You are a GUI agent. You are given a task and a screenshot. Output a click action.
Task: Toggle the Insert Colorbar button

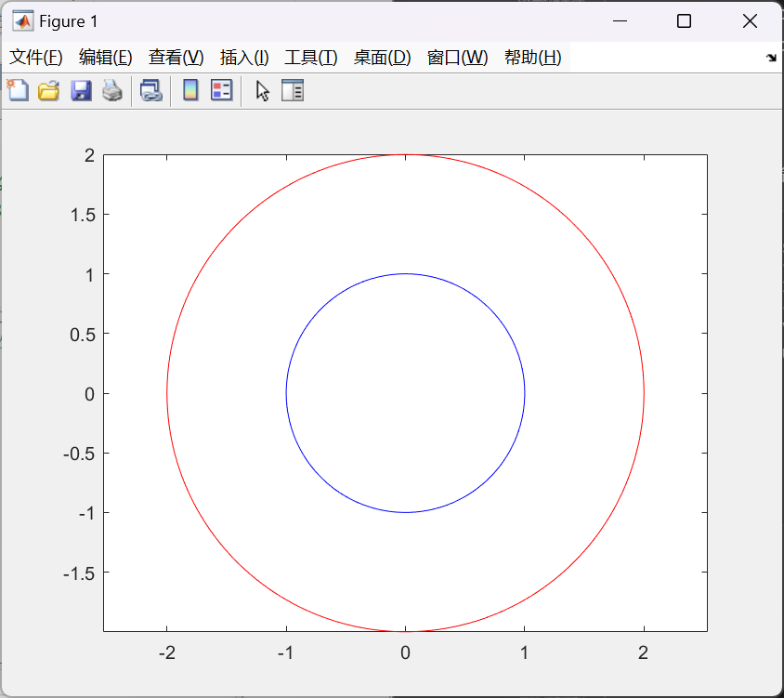click(190, 90)
